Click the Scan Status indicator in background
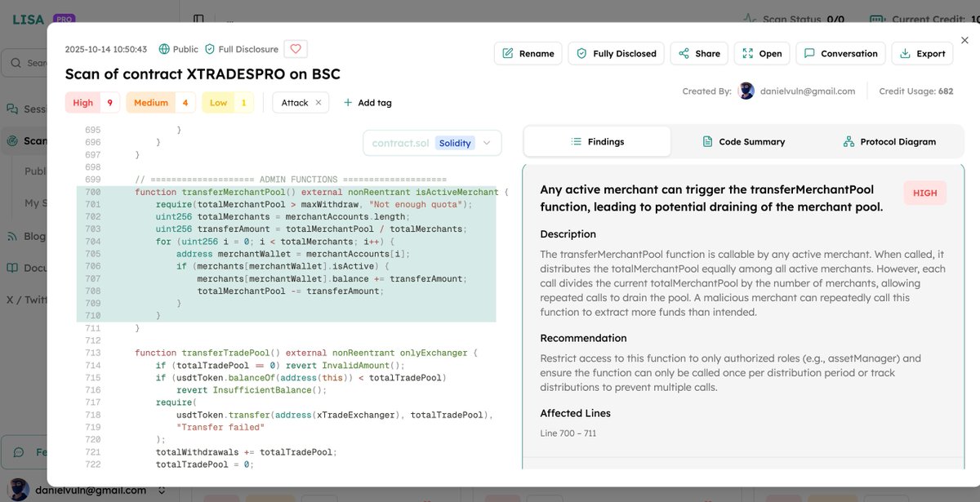The width and height of the screenshot is (980, 502). point(794,19)
